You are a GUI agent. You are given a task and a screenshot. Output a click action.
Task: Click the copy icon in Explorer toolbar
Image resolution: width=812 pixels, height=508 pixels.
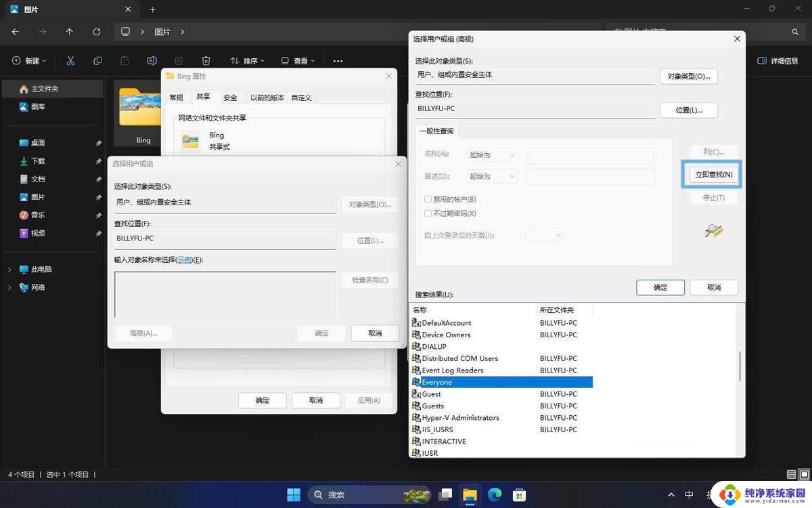pos(97,61)
